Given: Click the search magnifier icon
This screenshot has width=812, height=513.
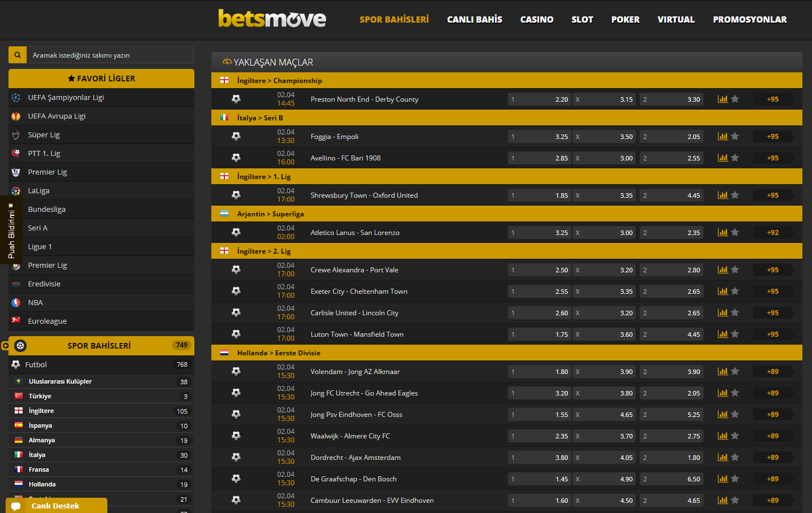Looking at the screenshot, I should pyautogui.click(x=18, y=55).
